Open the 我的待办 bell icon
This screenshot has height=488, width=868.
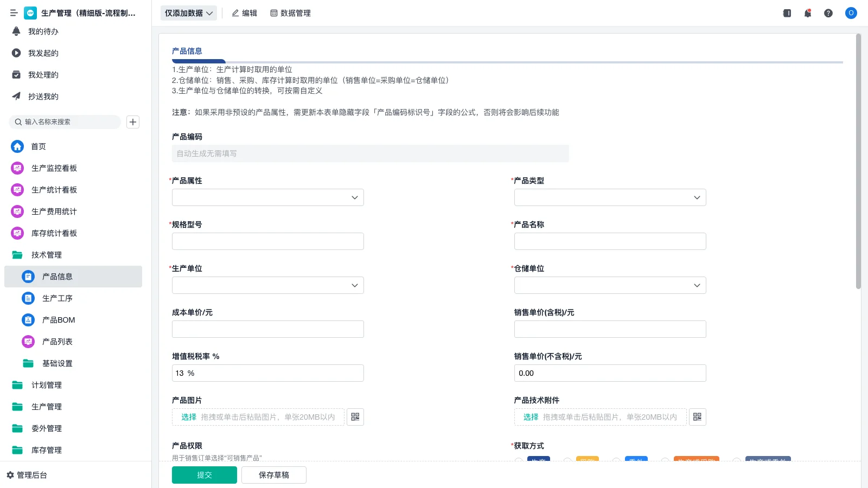coord(17,31)
